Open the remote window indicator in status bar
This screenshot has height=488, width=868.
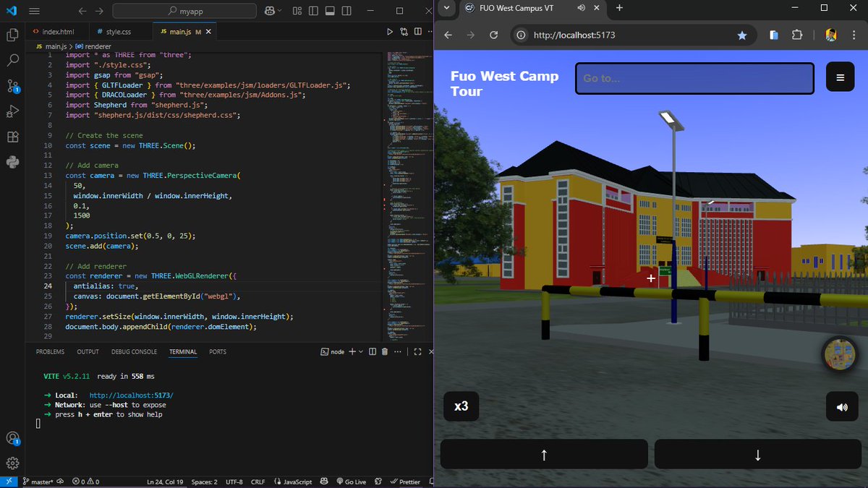[8, 481]
